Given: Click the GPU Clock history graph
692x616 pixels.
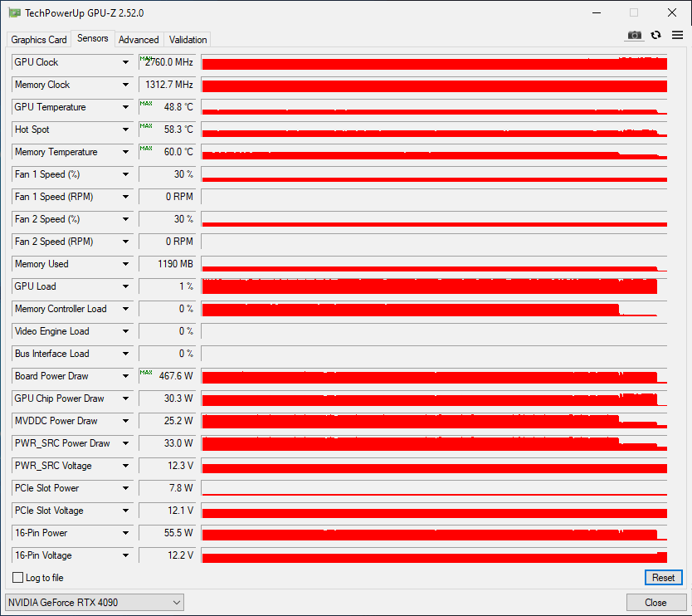Looking at the screenshot, I should pyautogui.click(x=434, y=62).
